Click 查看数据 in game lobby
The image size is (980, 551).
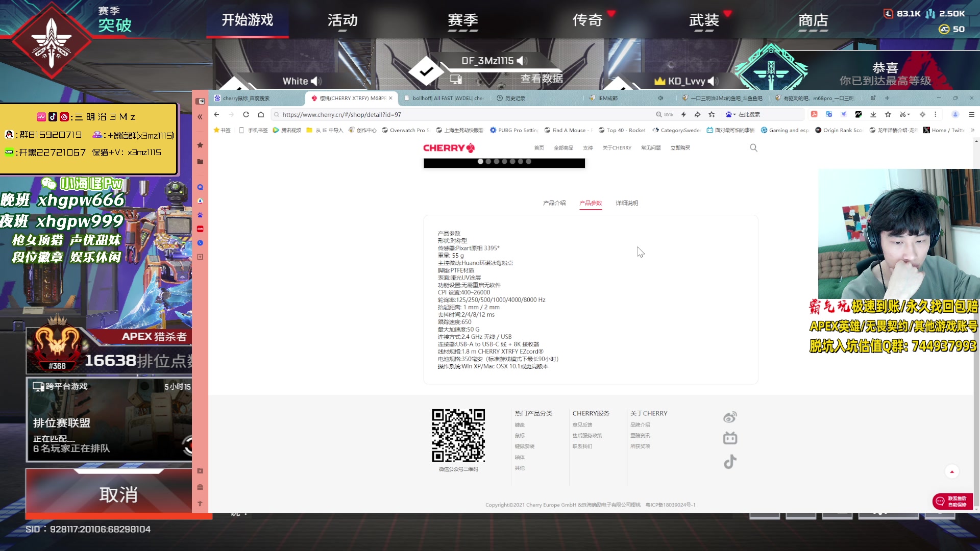541,79
